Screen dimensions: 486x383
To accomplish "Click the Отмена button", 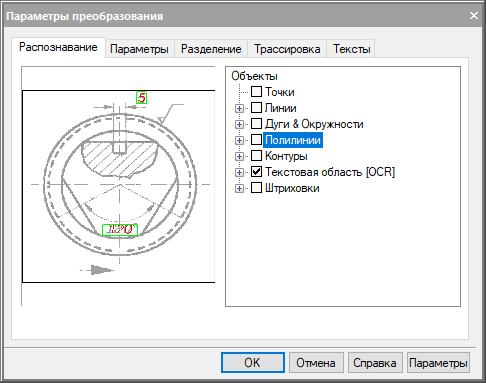I will click(x=316, y=363).
